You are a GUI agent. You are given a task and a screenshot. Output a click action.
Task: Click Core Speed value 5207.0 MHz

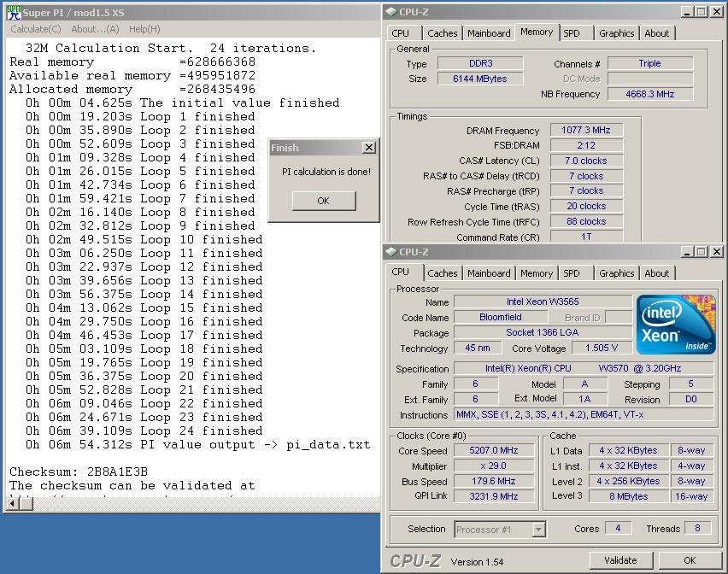click(494, 450)
